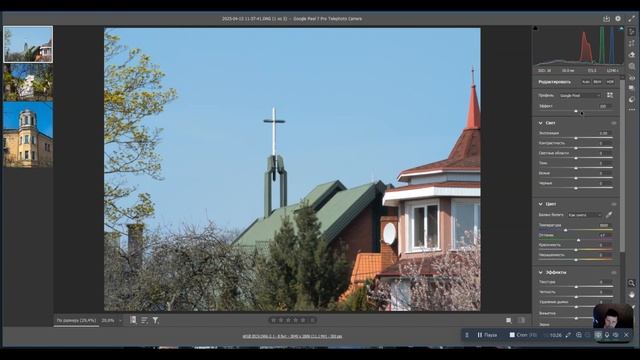This screenshot has height=360, width=640.
Task: Toggle before/after view icon
Action: click(x=521, y=320)
